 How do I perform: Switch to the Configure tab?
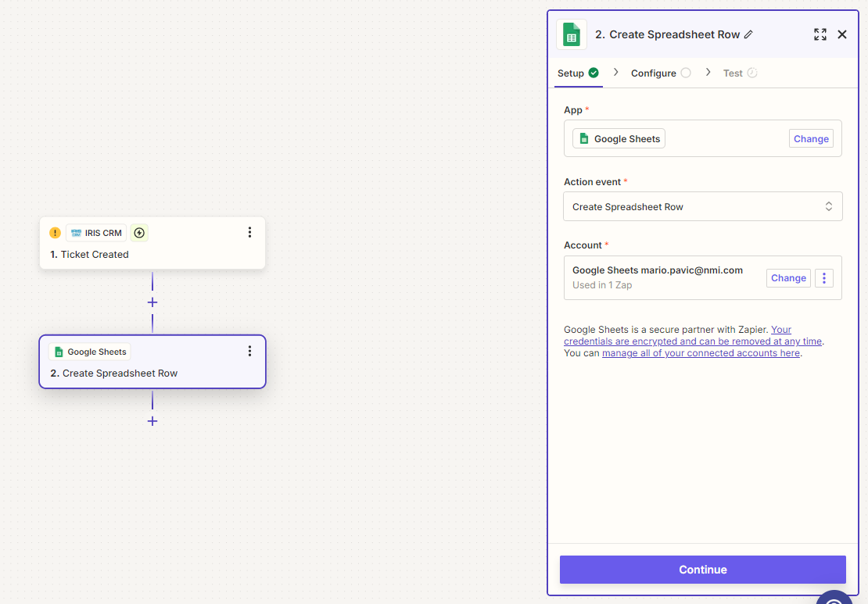pos(661,73)
